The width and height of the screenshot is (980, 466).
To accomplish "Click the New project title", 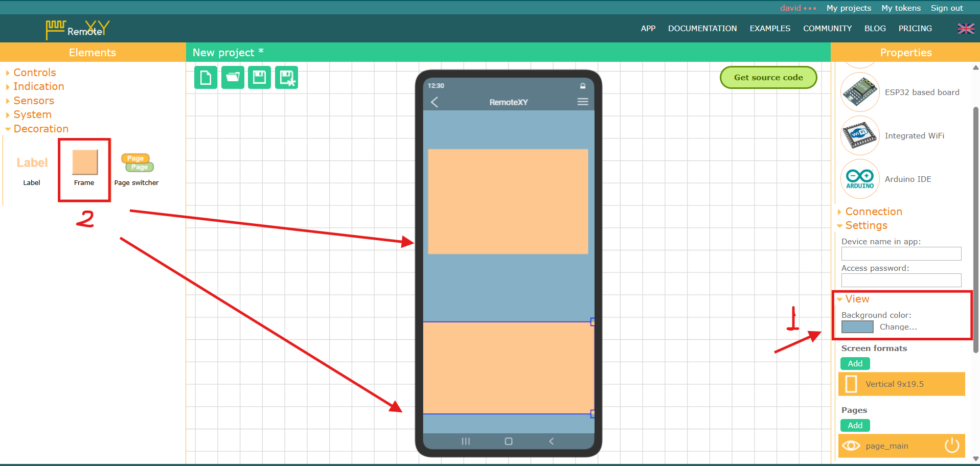I will coord(228,53).
